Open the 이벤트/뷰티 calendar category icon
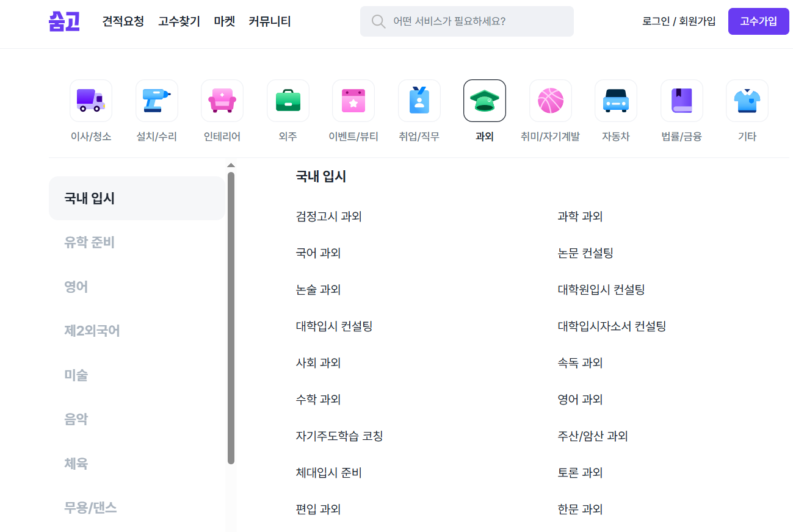 coord(353,100)
